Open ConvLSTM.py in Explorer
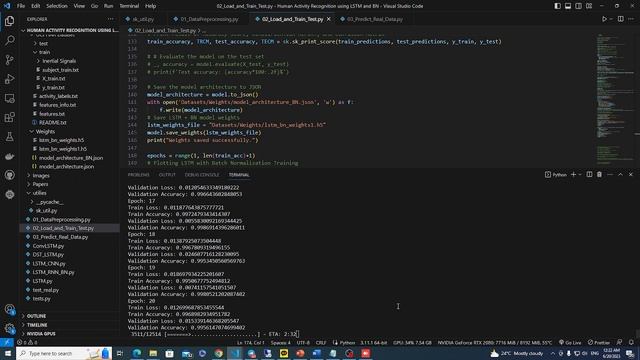 48,246
